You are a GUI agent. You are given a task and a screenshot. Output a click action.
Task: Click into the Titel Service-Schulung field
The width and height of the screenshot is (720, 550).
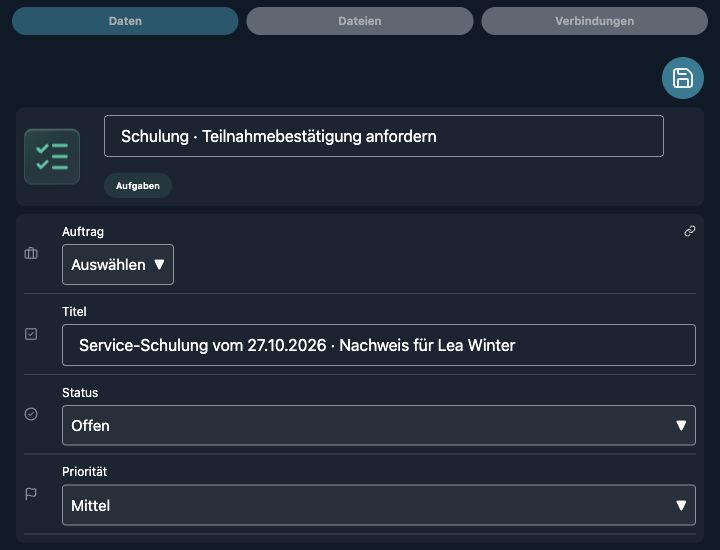(378, 345)
